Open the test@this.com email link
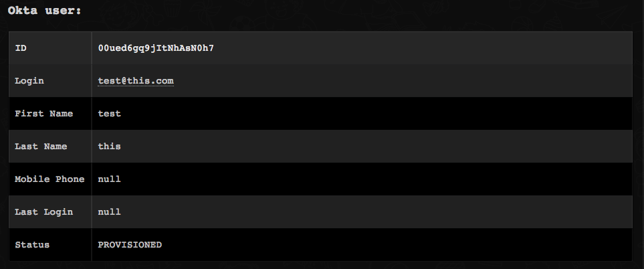This screenshot has width=644, height=269. point(136,81)
